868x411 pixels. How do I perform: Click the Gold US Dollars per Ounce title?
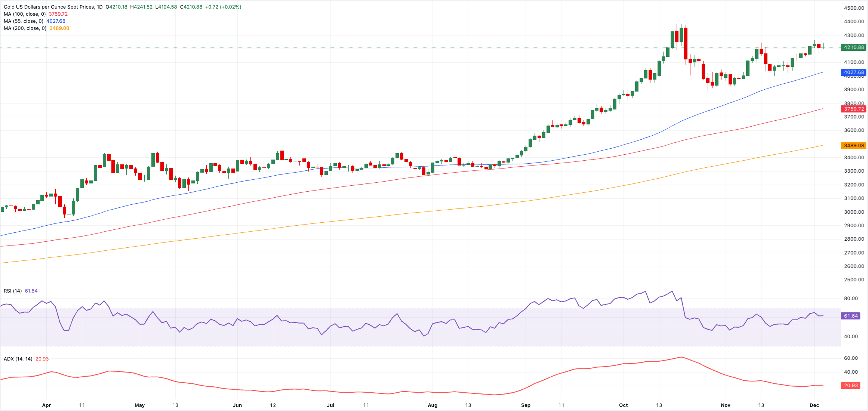[52, 7]
